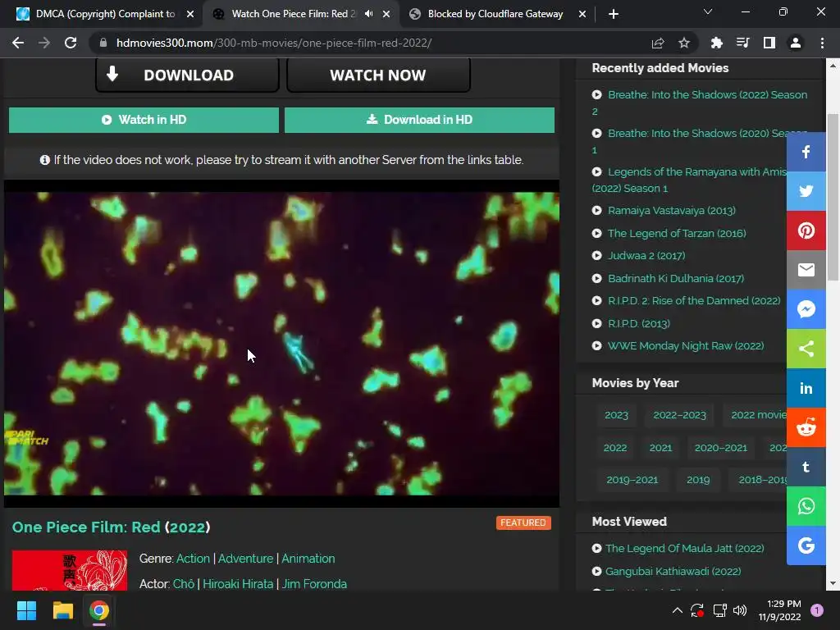Open media controls icon in toolbar

pyautogui.click(x=742, y=43)
